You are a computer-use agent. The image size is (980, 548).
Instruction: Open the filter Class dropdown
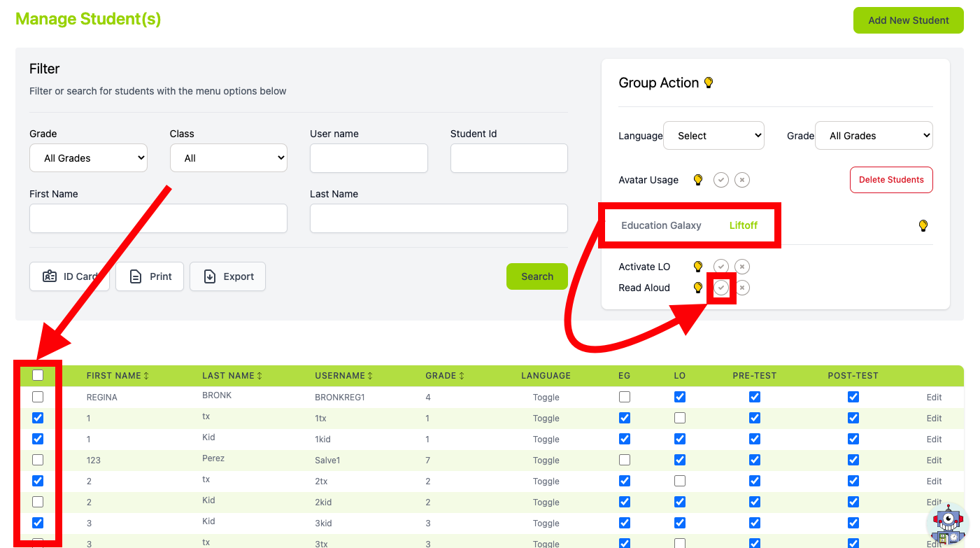pos(229,158)
